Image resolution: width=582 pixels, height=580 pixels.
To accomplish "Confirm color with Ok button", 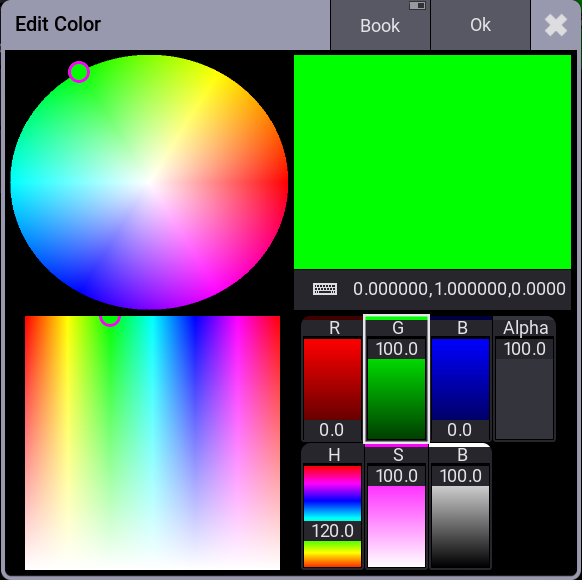I will [x=480, y=25].
